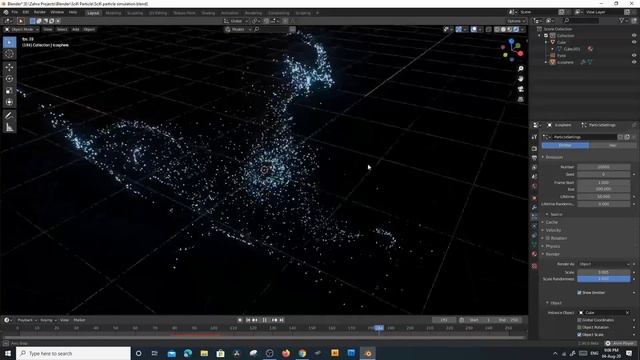Open the Edit menu

26,12
